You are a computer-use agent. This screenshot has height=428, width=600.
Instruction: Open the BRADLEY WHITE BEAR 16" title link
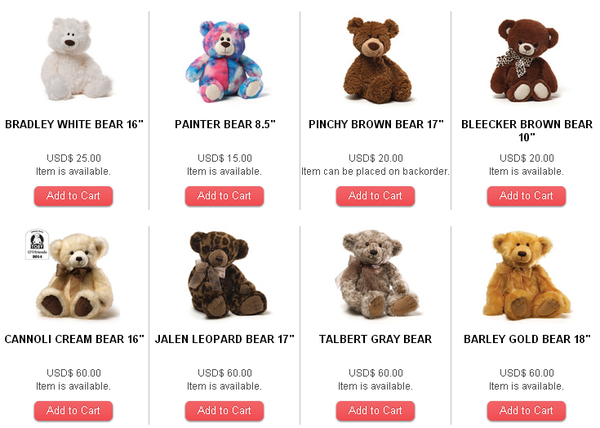(74, 124)
